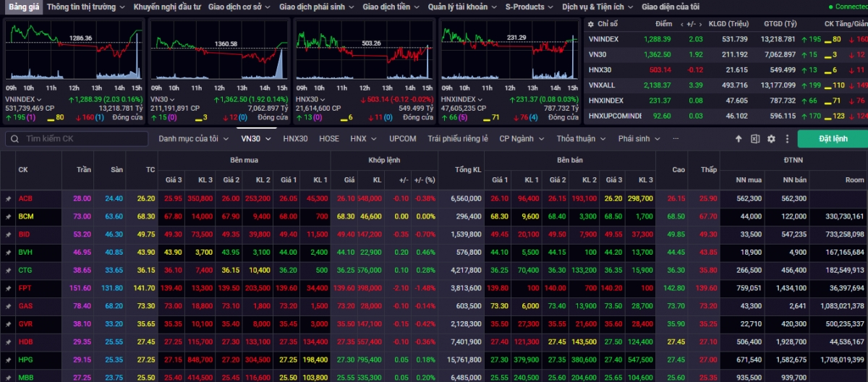Focus the Tìm kiếm CK search field
The width and height of the screenshot is (868, 382).
point(76,138)
